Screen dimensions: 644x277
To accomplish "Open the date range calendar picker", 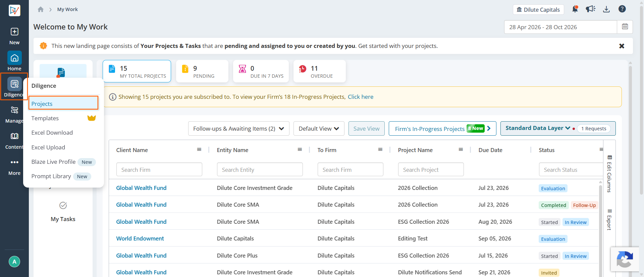I will [625, 27].
